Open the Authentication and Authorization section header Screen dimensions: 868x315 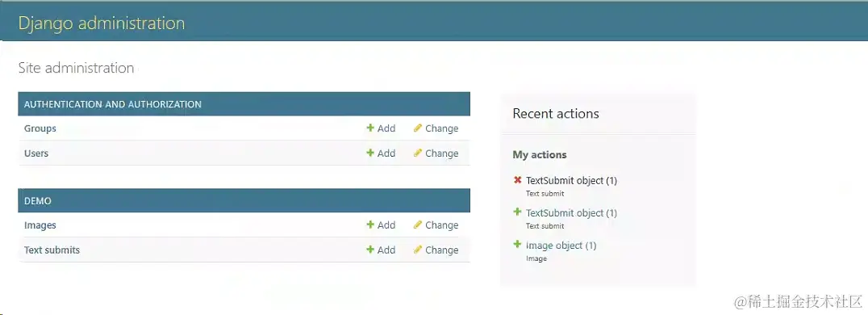pyautogui.click(x=112, y=104)
